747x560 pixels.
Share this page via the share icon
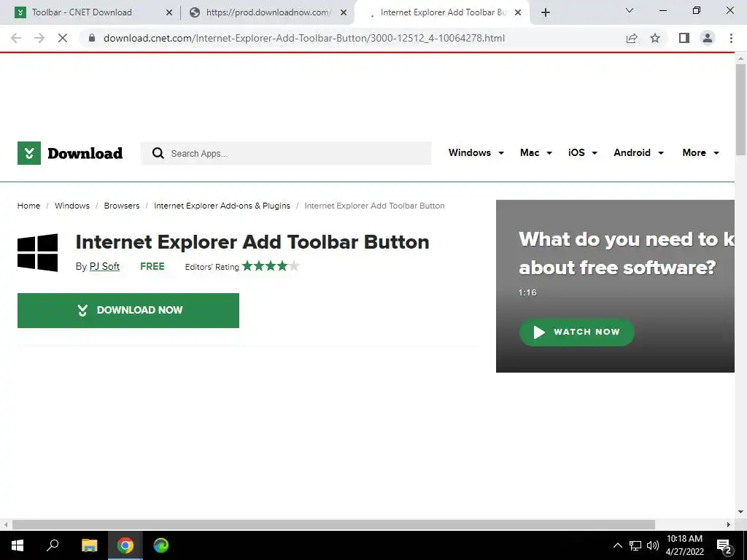[632, 38]
